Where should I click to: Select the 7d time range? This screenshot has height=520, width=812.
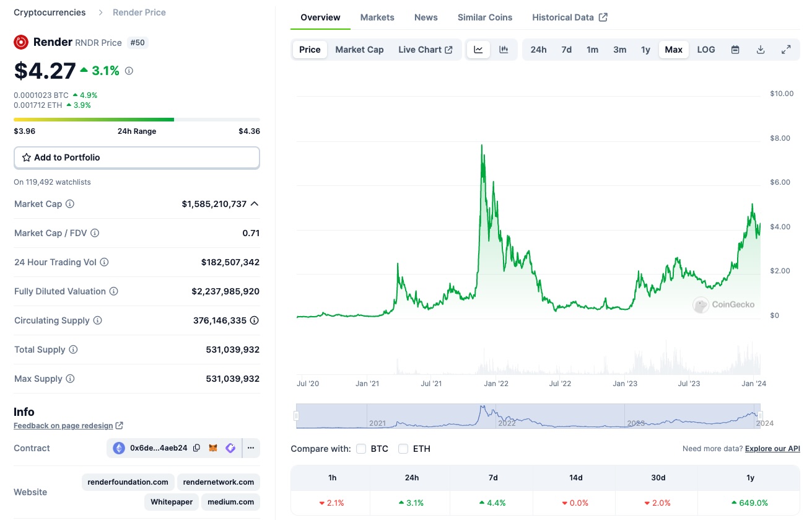(567, 50)
